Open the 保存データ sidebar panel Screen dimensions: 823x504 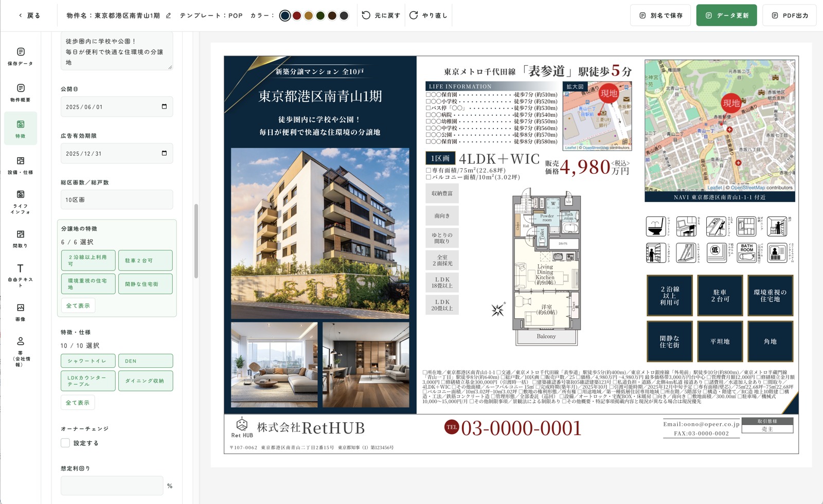click(x=20, y=57)
